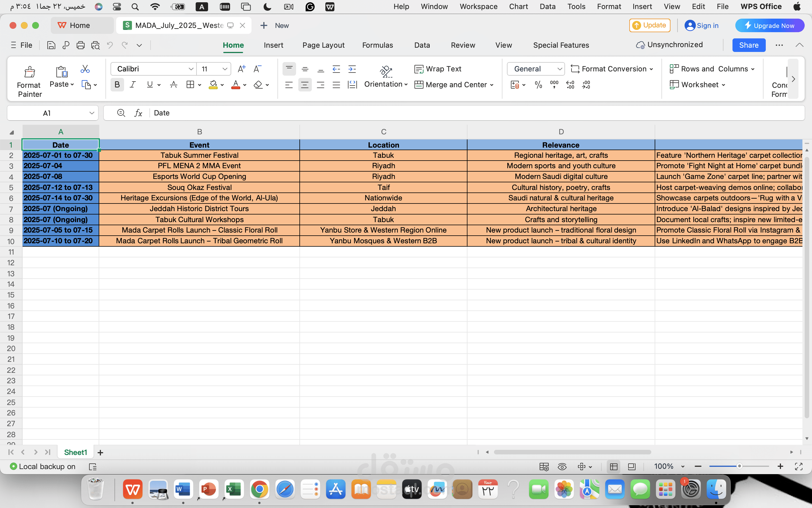The image size is (812, 508).
Task: Click the orange Update button
Action: pyautogui.click(x=650, y=25)
